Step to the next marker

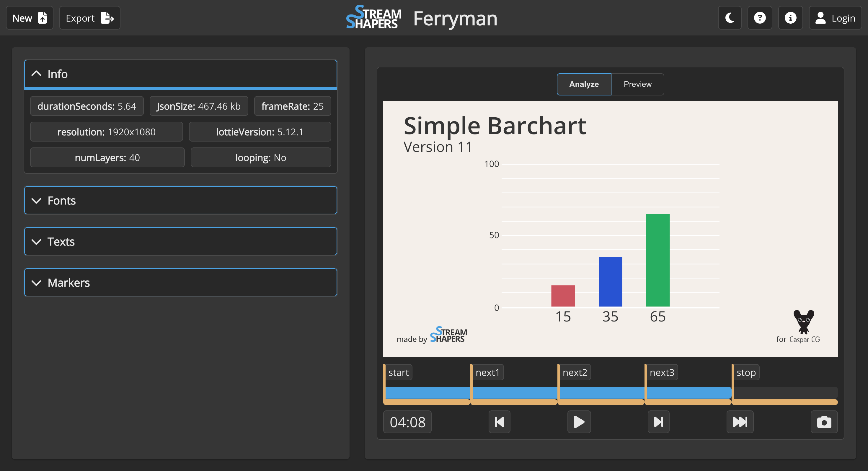658,422
